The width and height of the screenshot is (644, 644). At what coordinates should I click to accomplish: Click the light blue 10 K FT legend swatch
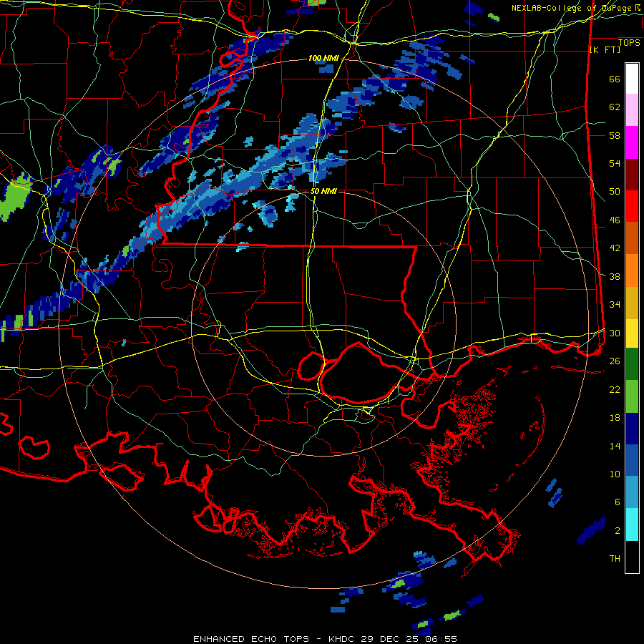[632, 492]
